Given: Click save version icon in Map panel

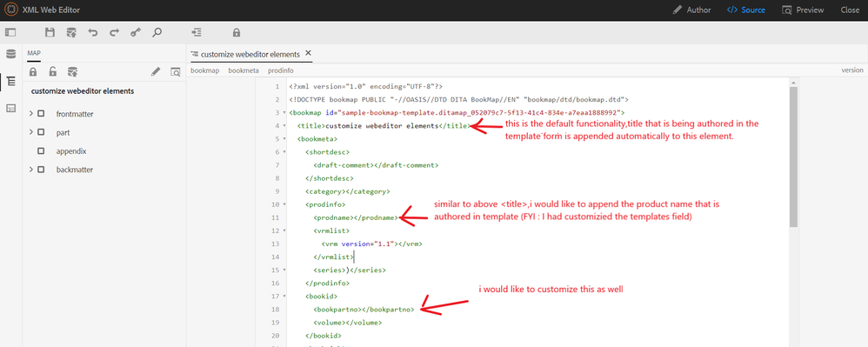Looking at the screenshot, I should [x=72, y=71].
